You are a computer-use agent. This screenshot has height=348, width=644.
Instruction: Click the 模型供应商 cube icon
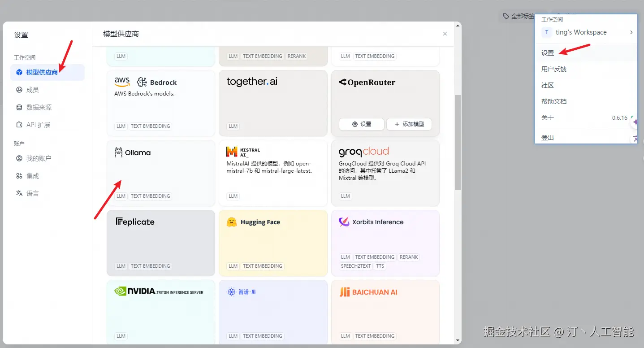pos(19,72)
